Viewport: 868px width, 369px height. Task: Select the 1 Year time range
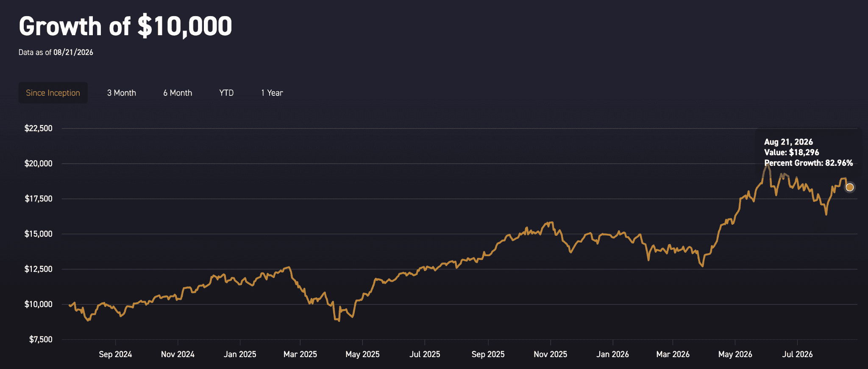coord(272,93)
